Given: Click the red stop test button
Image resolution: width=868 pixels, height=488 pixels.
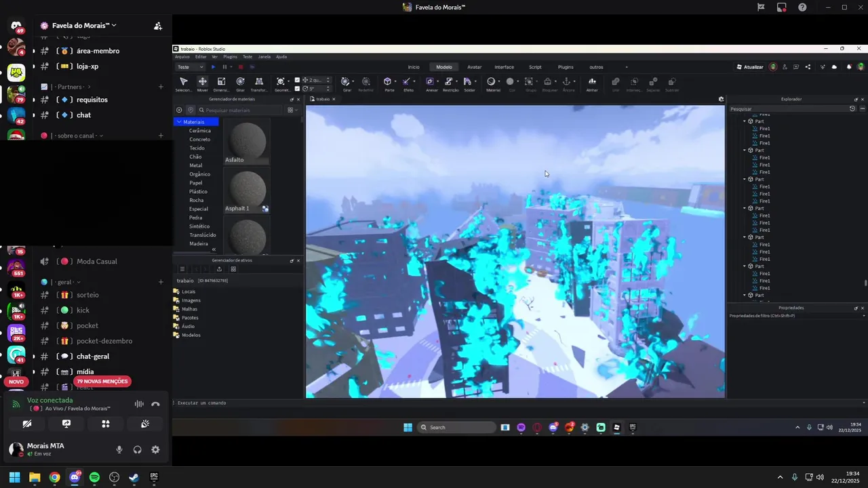Looking at the screenshot, I should (240, 67).
